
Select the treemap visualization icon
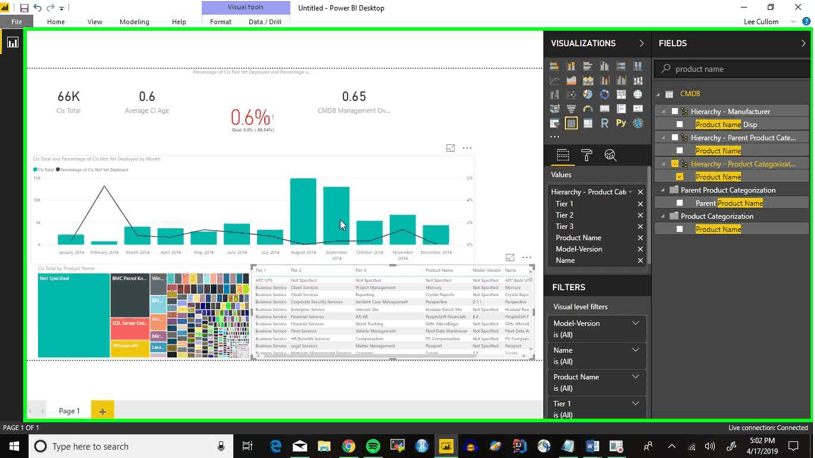tap(621, 95)
